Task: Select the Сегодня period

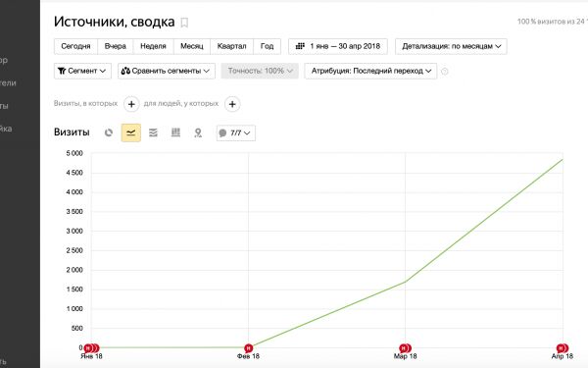Action: pyautogui.click(x=75, y=46)
